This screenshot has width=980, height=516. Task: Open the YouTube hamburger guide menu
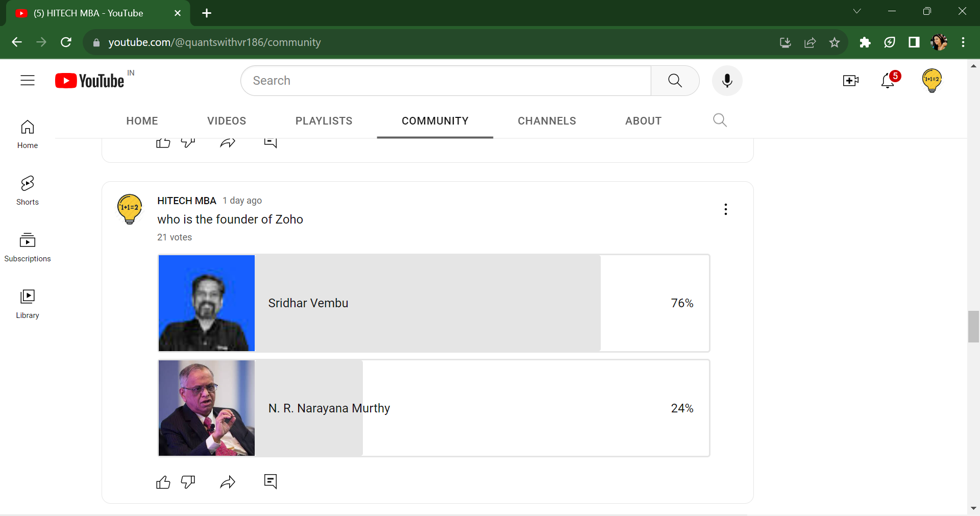(28, 81)
